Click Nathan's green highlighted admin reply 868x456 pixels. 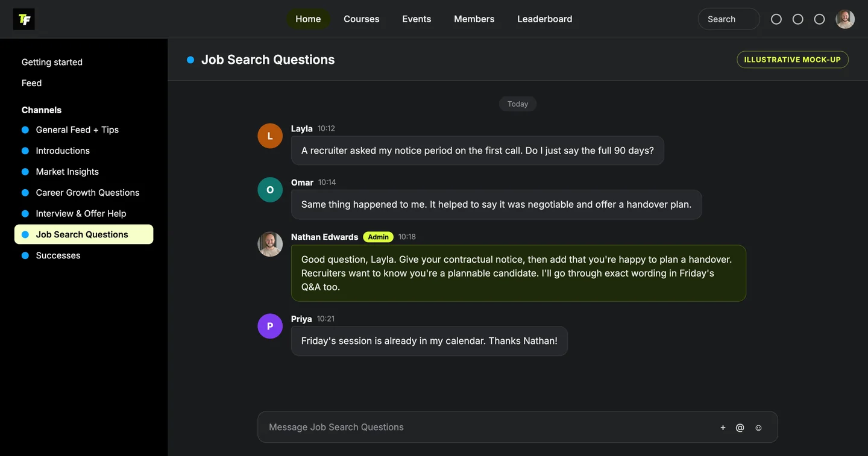point(518,273)
